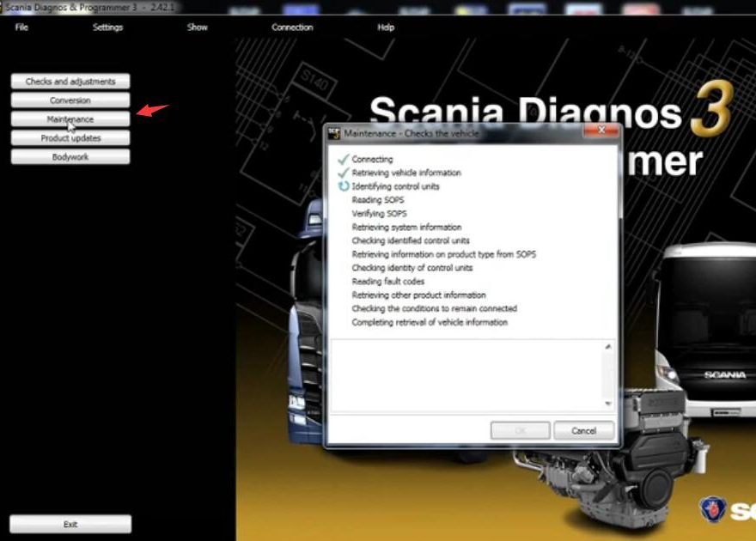Open Product updates
The width and height of the screenshot is (756, 541).
coord(70,137)
